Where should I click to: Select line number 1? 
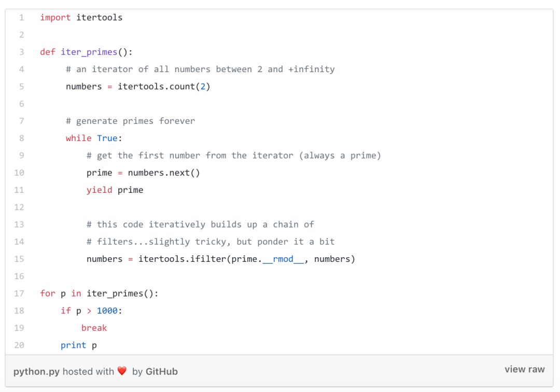coord(21,18)
